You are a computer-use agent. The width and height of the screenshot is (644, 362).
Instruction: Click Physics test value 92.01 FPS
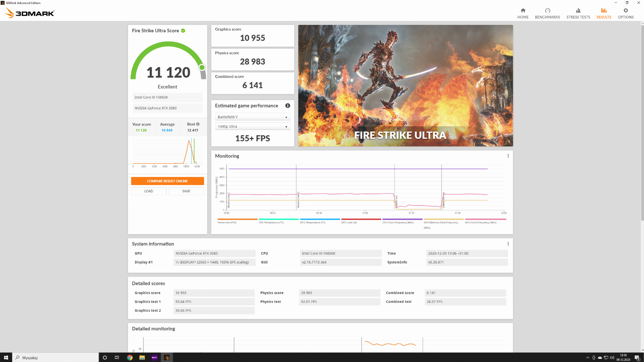coord(340,302)
